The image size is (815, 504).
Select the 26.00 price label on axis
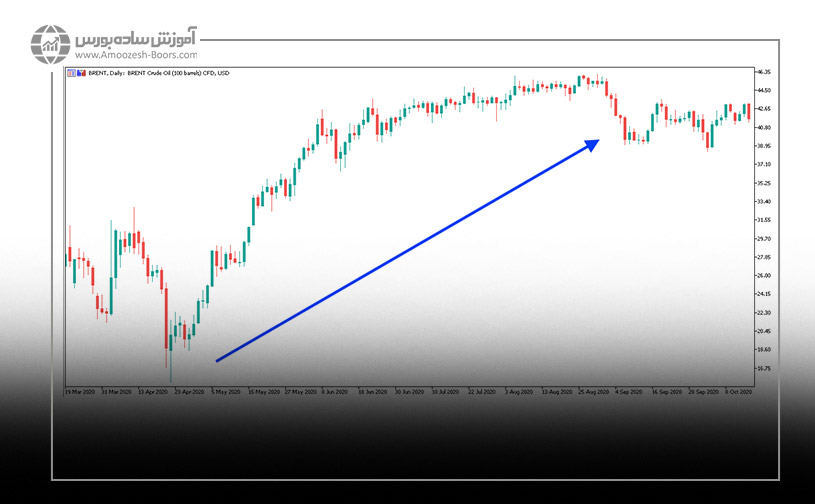(x=764, y=276)
